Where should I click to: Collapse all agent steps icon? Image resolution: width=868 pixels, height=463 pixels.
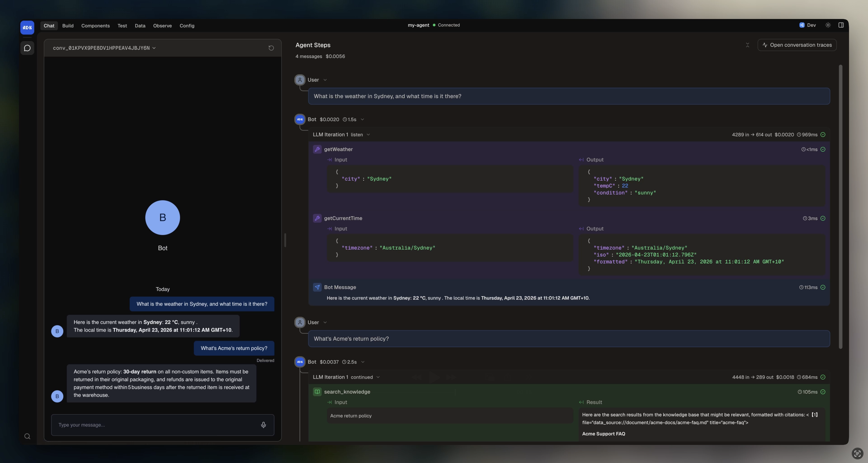click(x=747, y=45)
